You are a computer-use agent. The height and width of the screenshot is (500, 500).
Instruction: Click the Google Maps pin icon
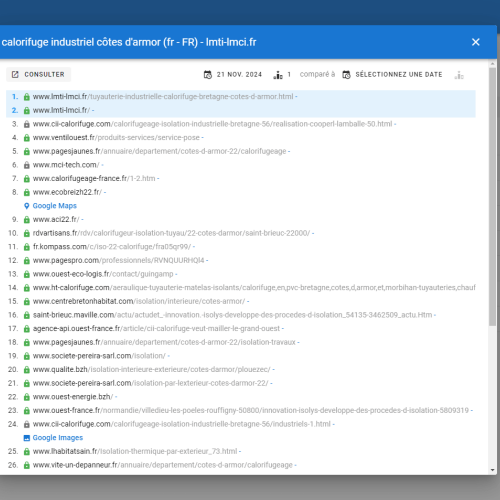pyautogui.click(x=27, y=206)
